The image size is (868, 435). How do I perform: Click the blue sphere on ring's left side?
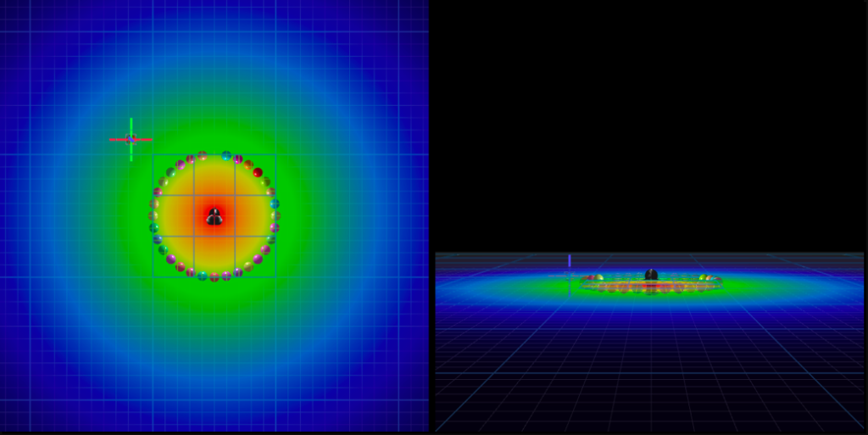(x=158, y=239)
